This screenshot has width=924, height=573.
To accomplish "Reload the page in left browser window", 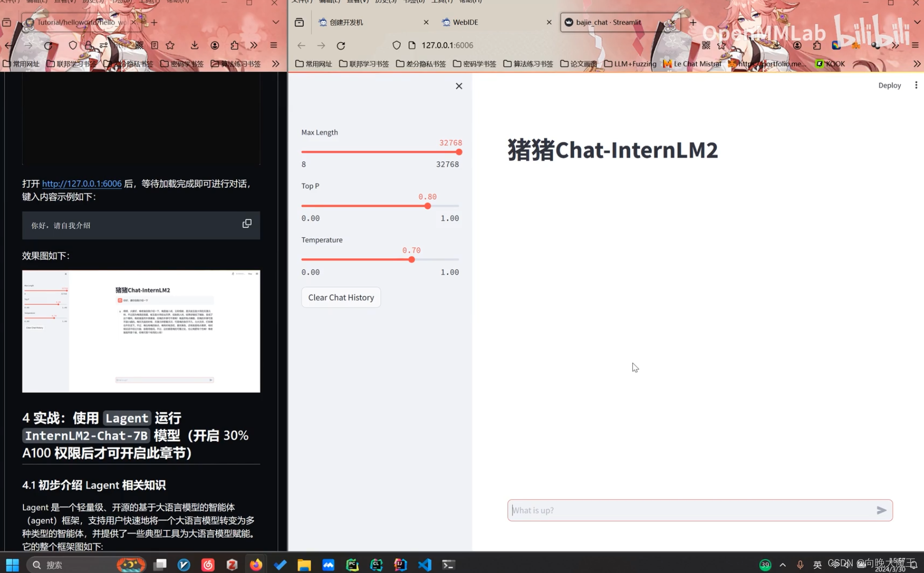I will coord(48,46).
